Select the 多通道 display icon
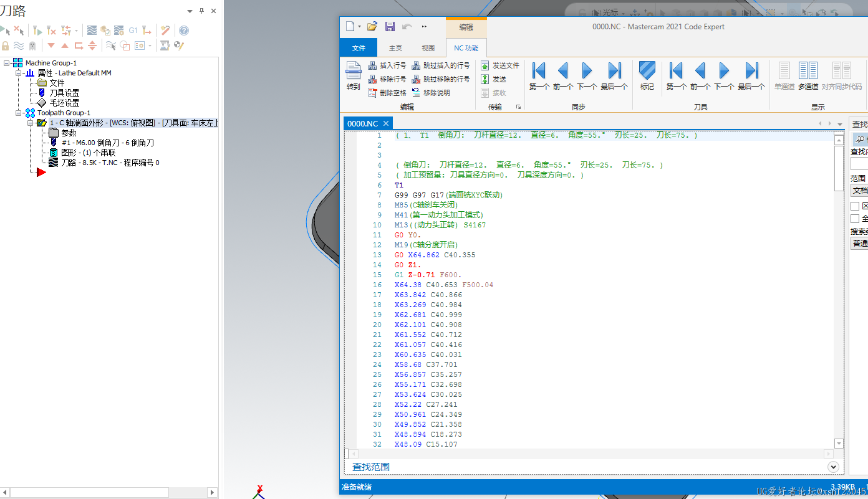868x499 pixels. coord(808,76)
